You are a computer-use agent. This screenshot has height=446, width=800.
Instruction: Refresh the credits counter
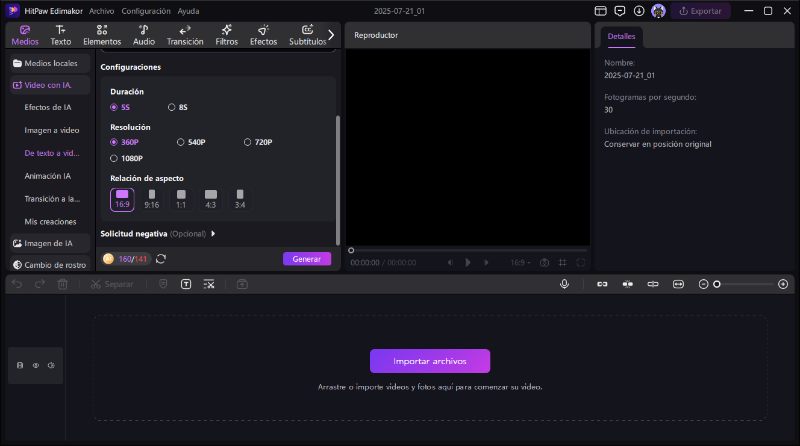pyautogui.click(x=161, y=259)
